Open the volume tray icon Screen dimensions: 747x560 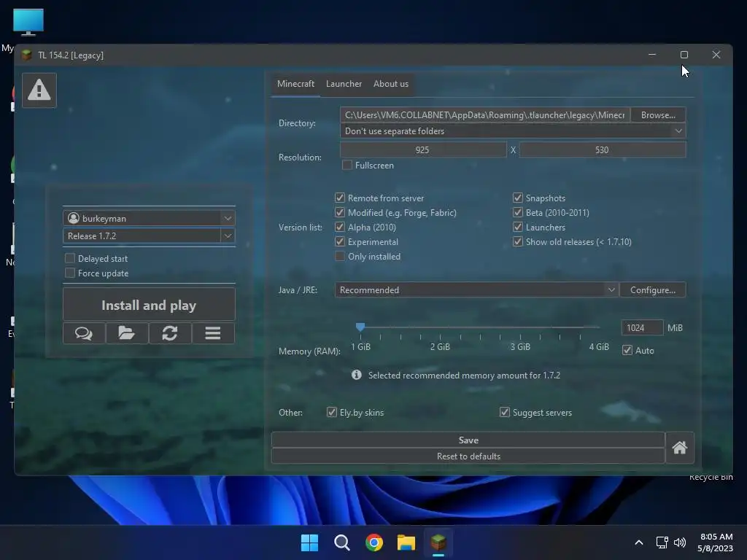(680, 542)
